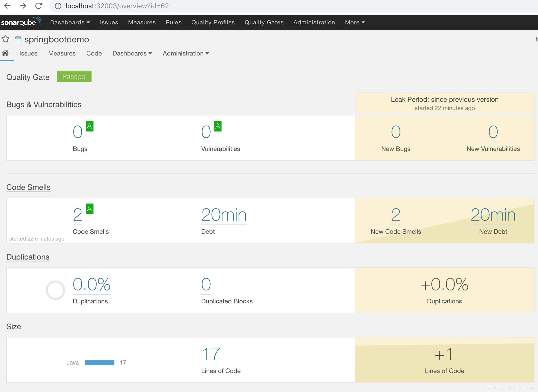Image resolution: width=538 pixels, height=392 pixels.
Task: Open the Size heading link
Action: pyautogui.click(x=14, y=327)
